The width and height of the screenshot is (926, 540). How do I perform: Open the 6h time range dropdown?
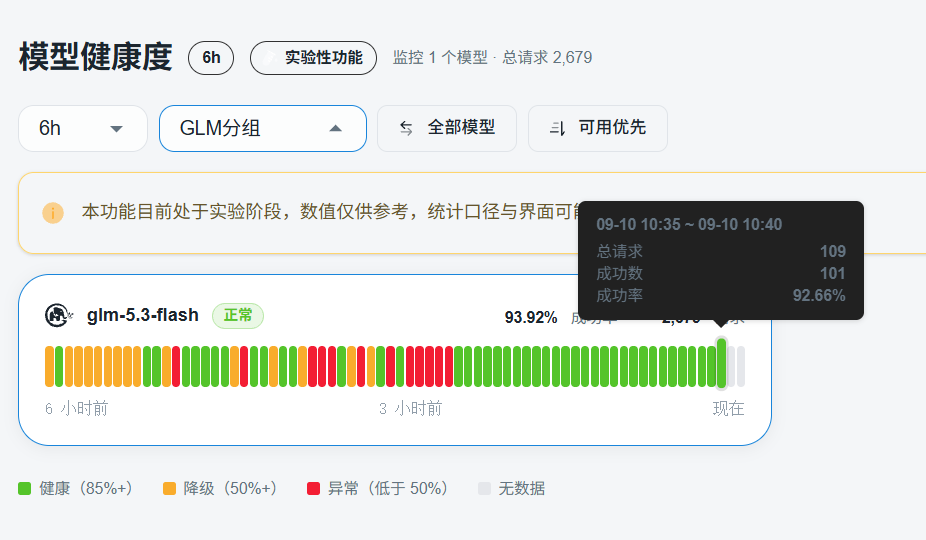pyautogui.click(x=83, y=128)
